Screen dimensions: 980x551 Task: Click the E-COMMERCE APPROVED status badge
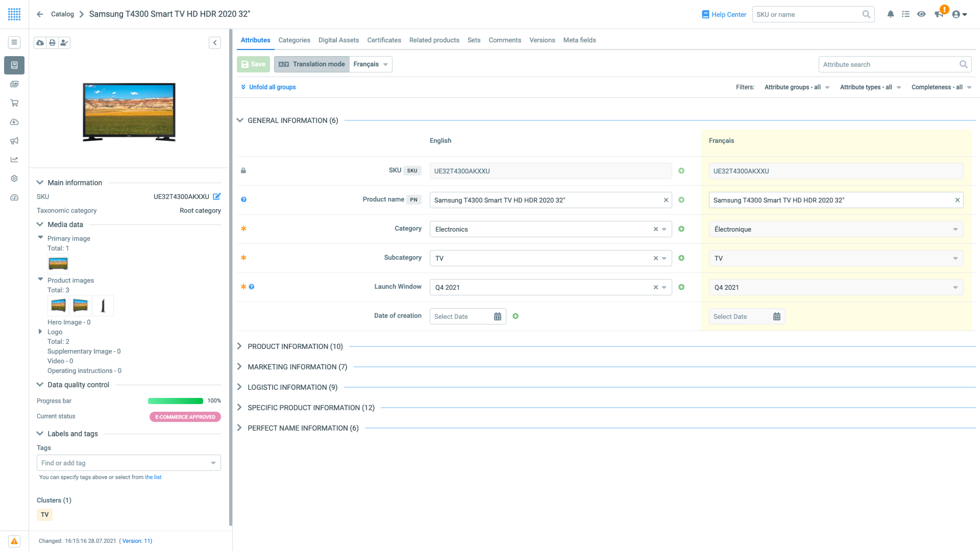click(x=185, y=417)
